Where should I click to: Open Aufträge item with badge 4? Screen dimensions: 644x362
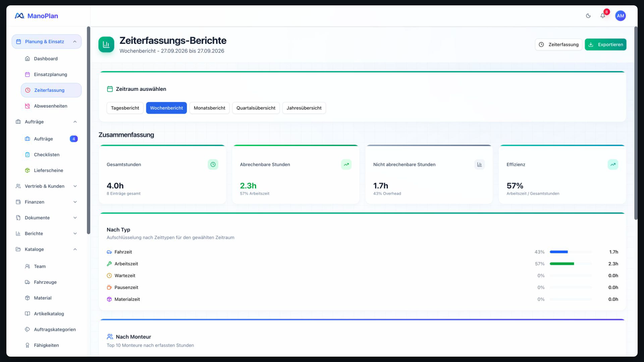tap(51, 139)
